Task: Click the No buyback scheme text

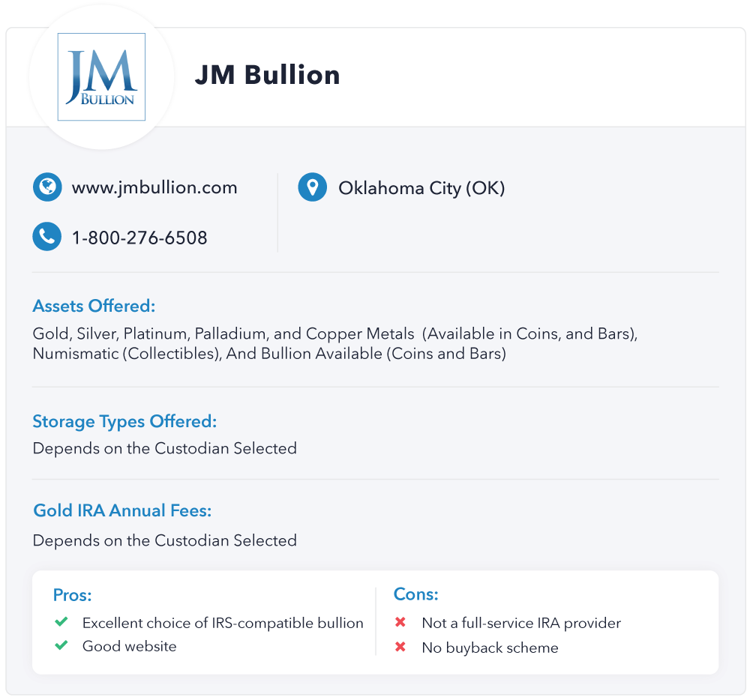Action: click(490, 648)
